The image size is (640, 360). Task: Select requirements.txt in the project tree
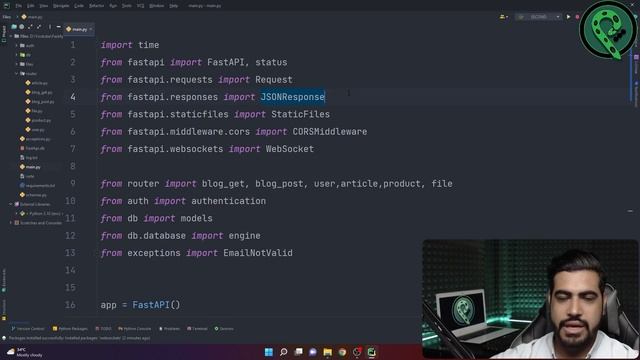[x=37, y=185]
